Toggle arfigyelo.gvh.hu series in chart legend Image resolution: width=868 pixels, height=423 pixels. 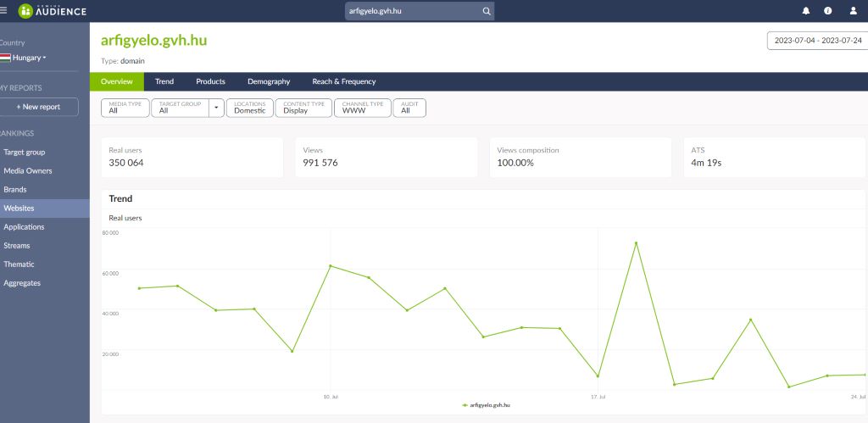pos(487,405)
